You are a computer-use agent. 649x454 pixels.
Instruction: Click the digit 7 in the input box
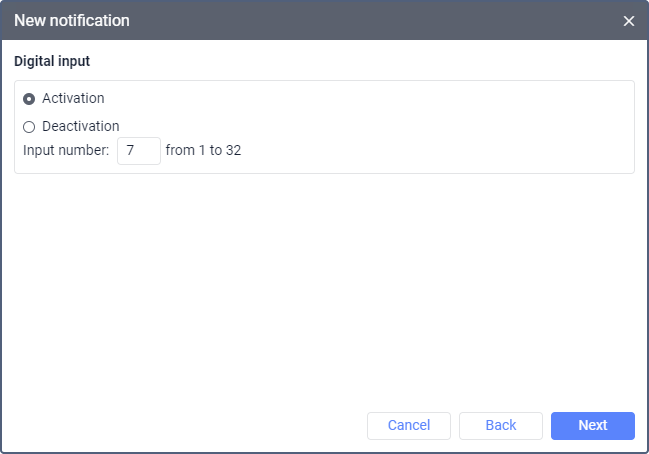click(x=131, y=151)
